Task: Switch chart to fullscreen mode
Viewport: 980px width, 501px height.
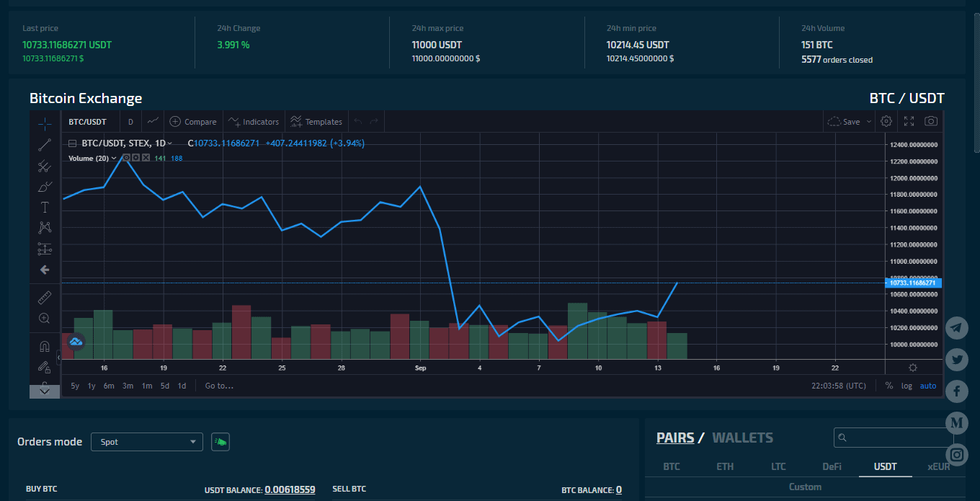Action: click(x=909, y=122)
